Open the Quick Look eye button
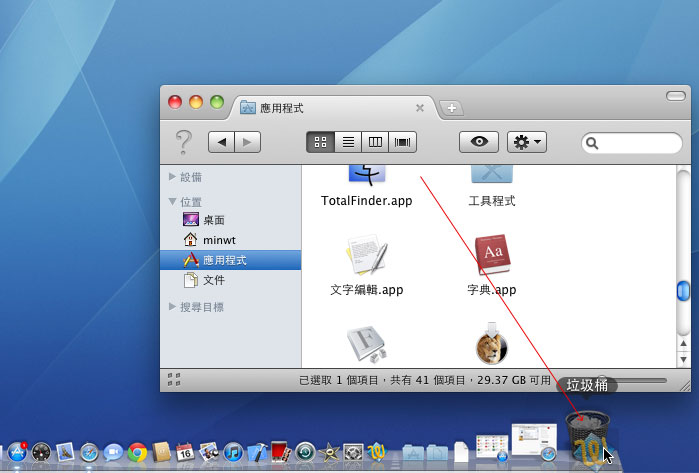 479,142
